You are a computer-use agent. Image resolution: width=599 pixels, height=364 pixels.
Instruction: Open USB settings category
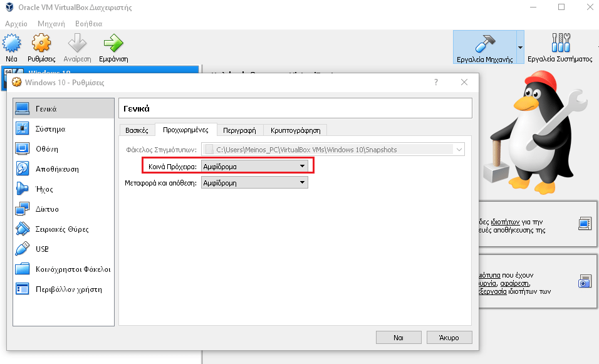pyautogui.click(x=63, y=249)
